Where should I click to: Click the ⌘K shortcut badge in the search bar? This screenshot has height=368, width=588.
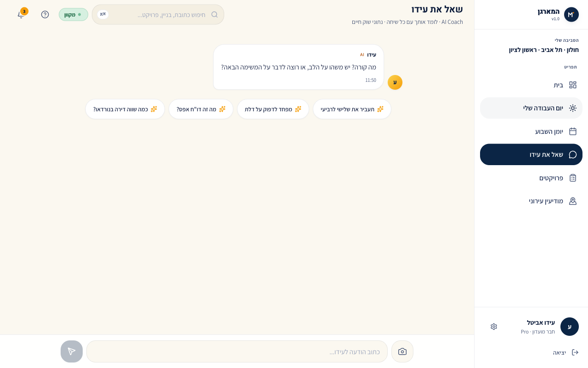(103, 14)
